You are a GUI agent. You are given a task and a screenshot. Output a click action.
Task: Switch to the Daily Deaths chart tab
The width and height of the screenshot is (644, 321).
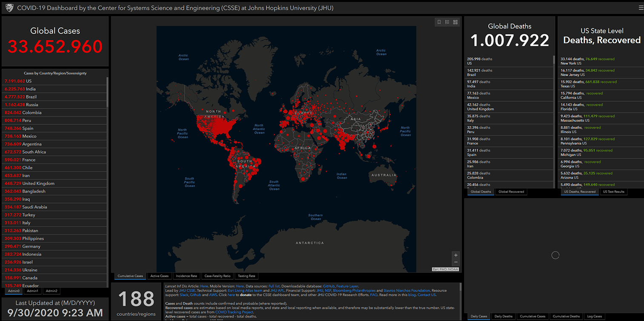[504, 316]
